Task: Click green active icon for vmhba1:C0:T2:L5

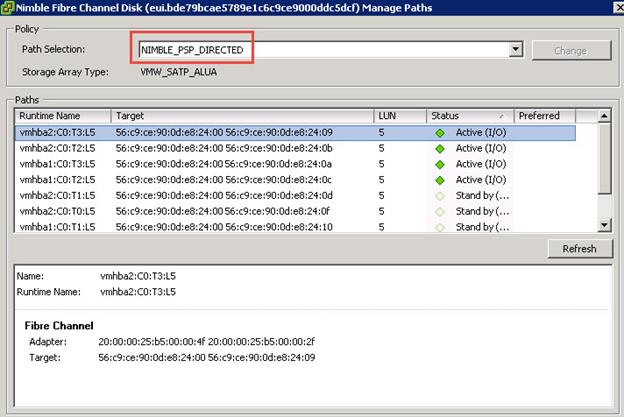Action: pos(440,180)
